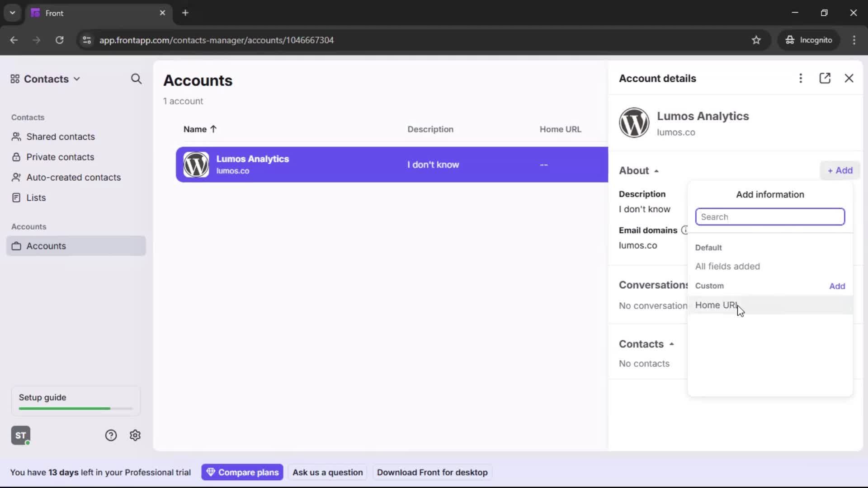Select Shared contacts in the sidebar
Image resolution: width=868 pixels, height=488 pixels.
pyautogui.click(x=60, y=136)
